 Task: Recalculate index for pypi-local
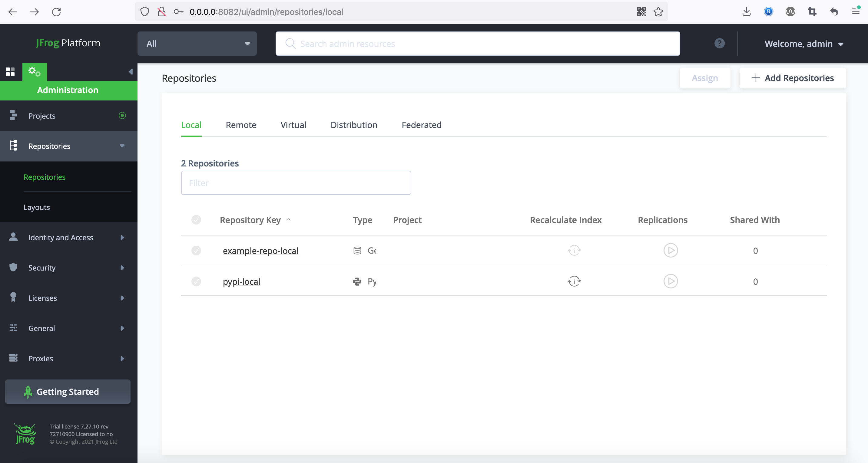(x=574, y=281)
